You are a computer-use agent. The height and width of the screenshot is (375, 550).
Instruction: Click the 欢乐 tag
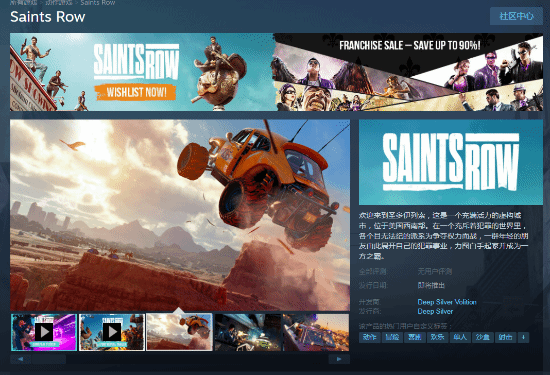[437, 337]
